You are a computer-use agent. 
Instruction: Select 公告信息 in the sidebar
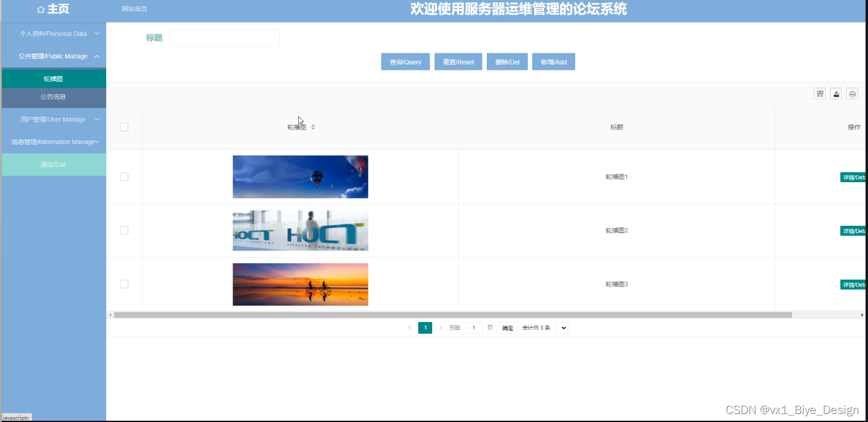[54, 97]
